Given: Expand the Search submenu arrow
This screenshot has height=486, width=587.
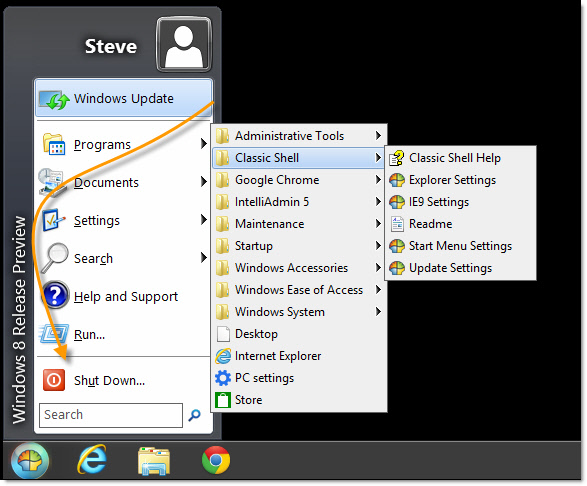Looking at the screenshot, I should click(x=203, y=258).
